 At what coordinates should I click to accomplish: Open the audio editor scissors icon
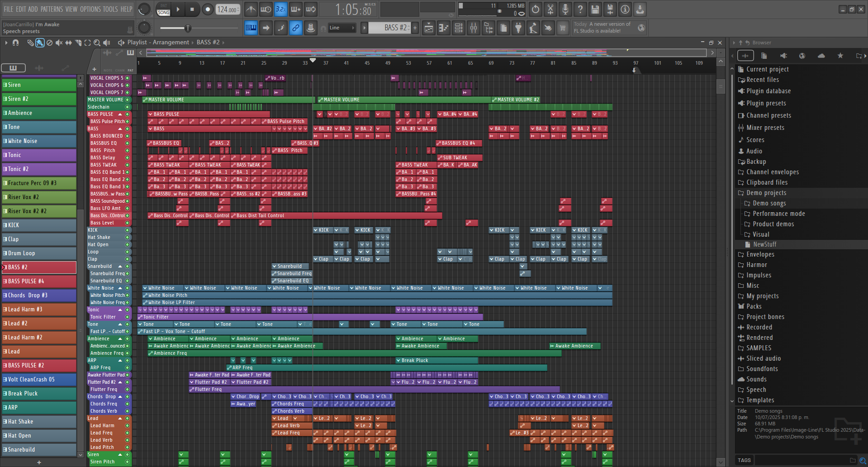(x=550, y=9)
